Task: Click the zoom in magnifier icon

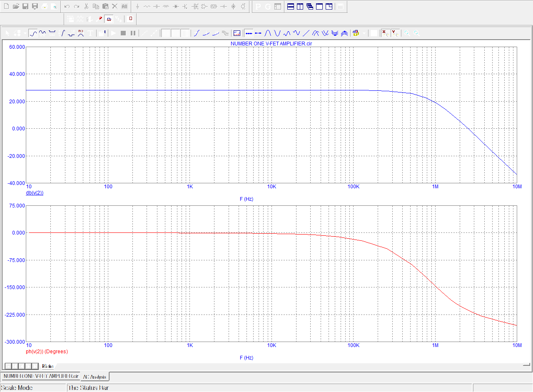Action: pos(407,33)
